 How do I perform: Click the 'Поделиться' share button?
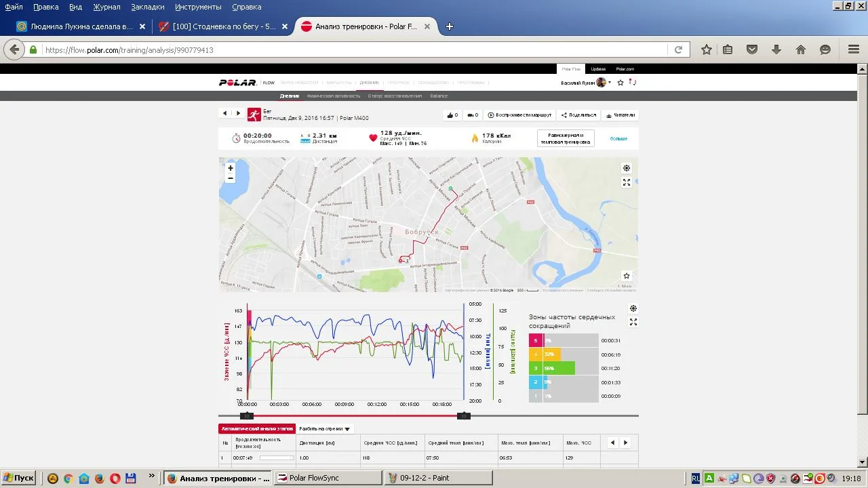(x=578, y=115)
